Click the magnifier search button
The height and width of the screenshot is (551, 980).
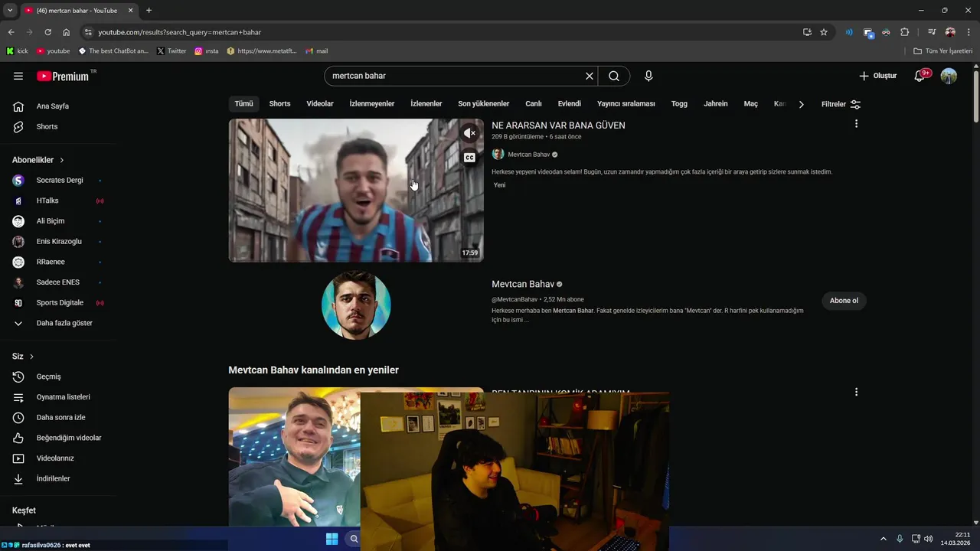(614, 76)
